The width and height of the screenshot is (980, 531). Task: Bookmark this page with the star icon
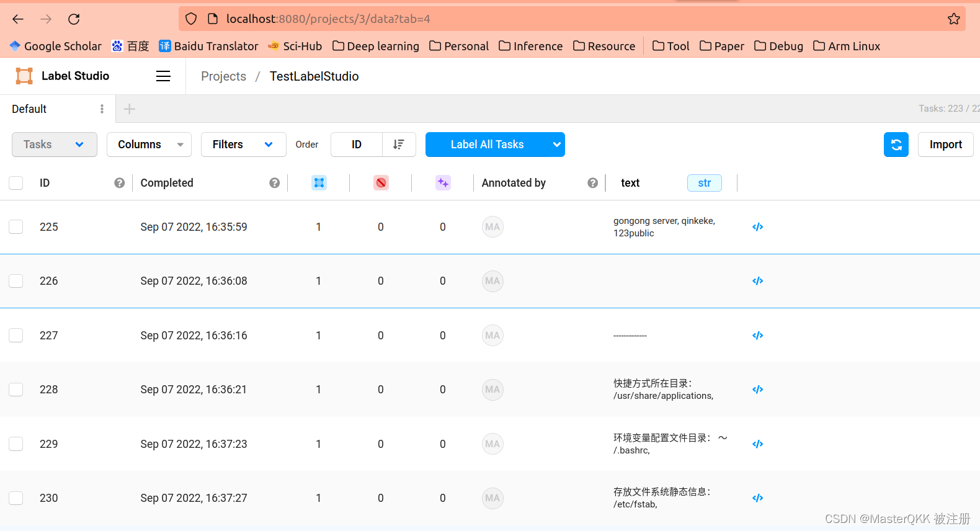click(954, 19)
